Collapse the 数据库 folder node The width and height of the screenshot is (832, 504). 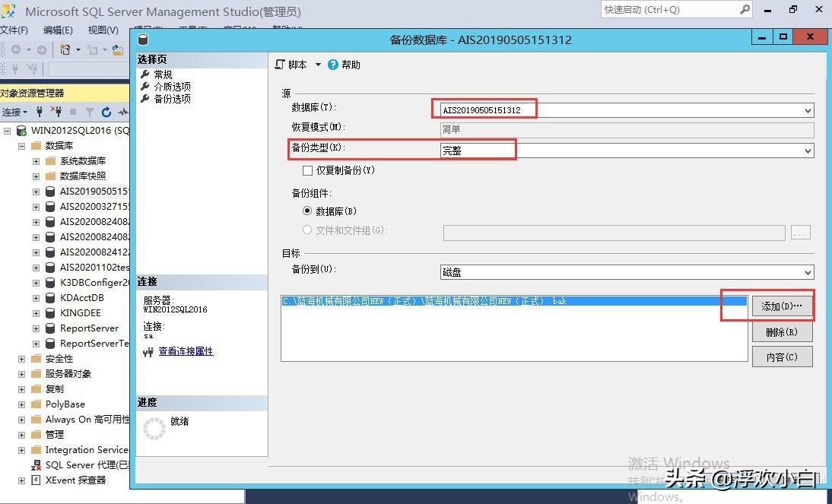(22, 146)
